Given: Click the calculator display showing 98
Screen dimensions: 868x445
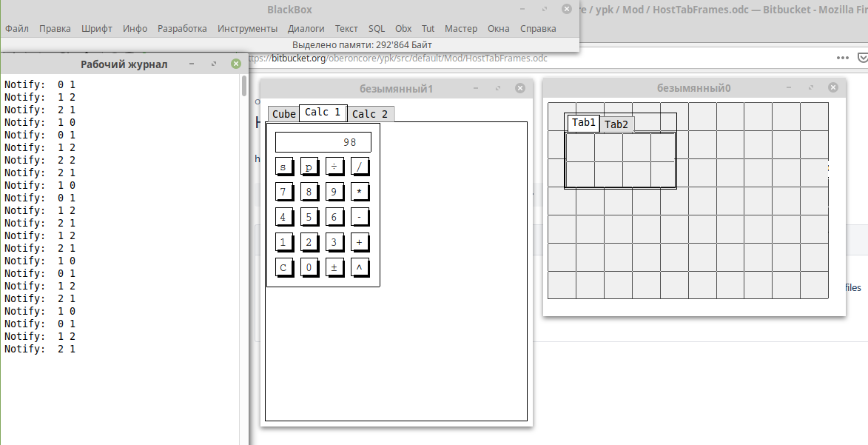Looking at the screenshot, I should click(x=323, y=142).
